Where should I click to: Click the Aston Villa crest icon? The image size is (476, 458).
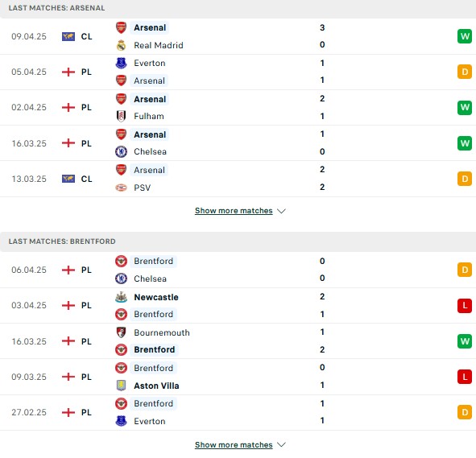pos(121,386)
